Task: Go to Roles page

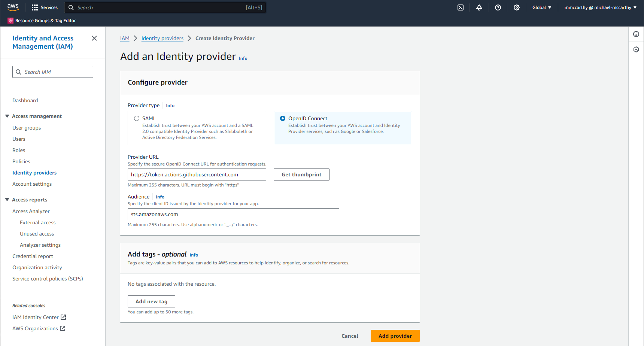Action: click(19, 150)
